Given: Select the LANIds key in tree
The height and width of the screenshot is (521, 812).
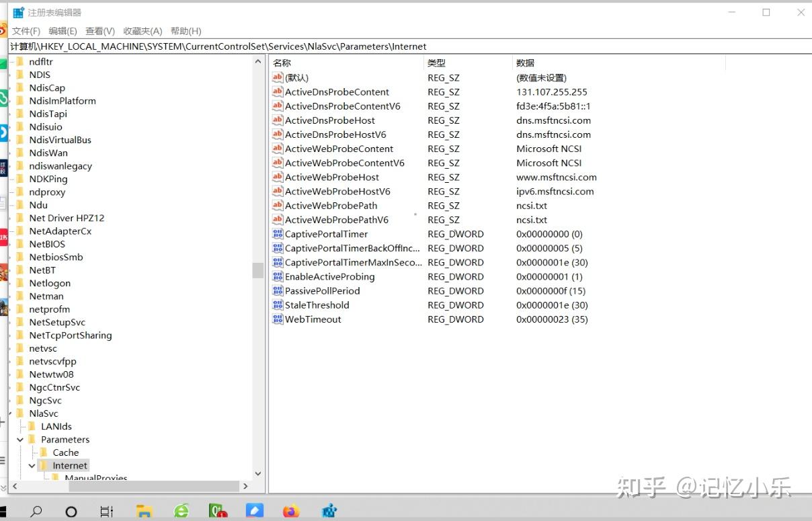Looking at the screenshot, I should coord(56,426).
